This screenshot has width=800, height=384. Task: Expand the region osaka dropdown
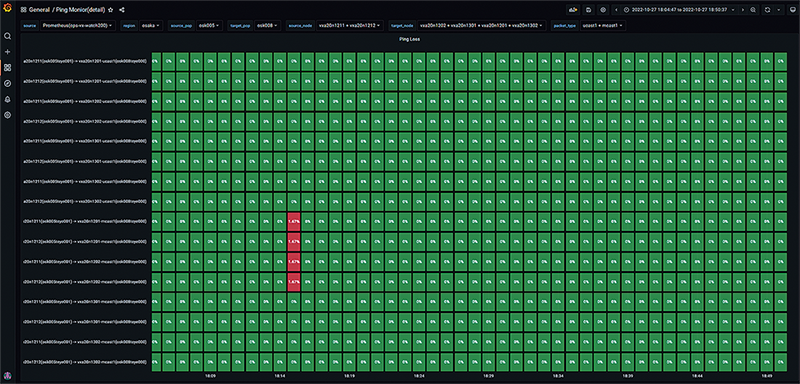(x=151, y=25)
